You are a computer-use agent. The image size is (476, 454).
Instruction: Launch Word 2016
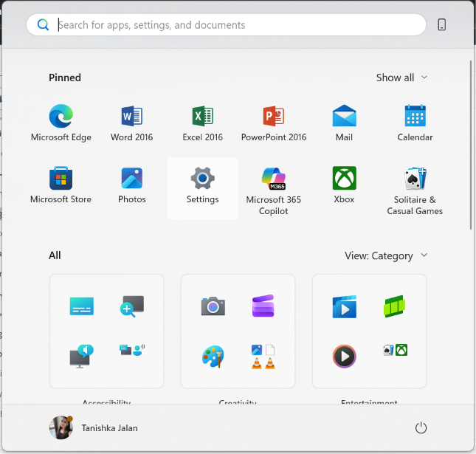pos(132,123)
